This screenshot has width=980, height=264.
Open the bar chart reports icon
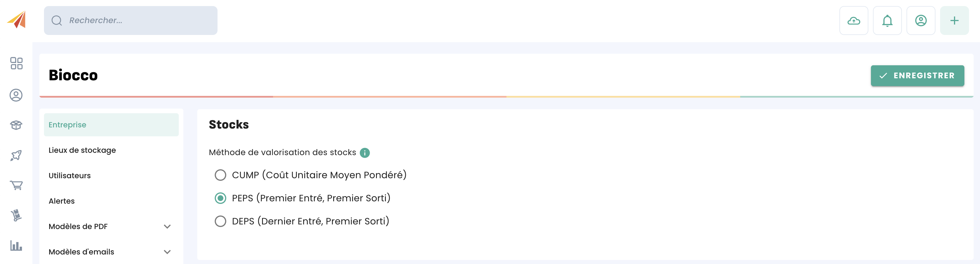[16, 246]
